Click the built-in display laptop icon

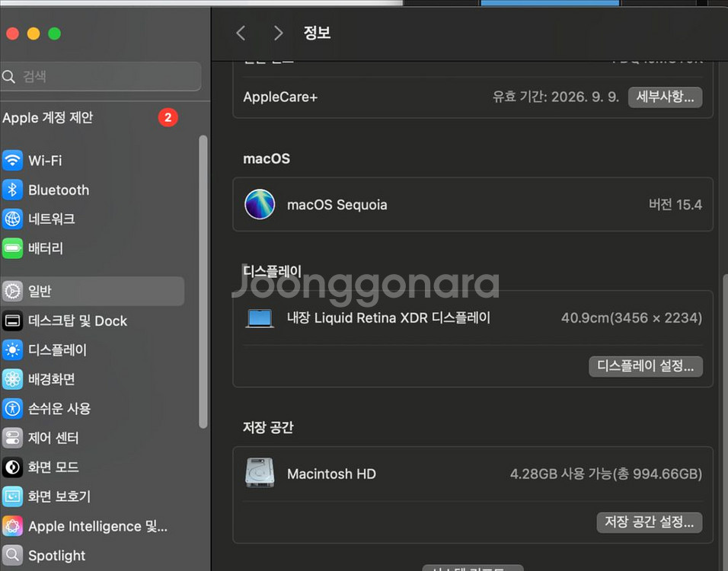pos(260,318)
